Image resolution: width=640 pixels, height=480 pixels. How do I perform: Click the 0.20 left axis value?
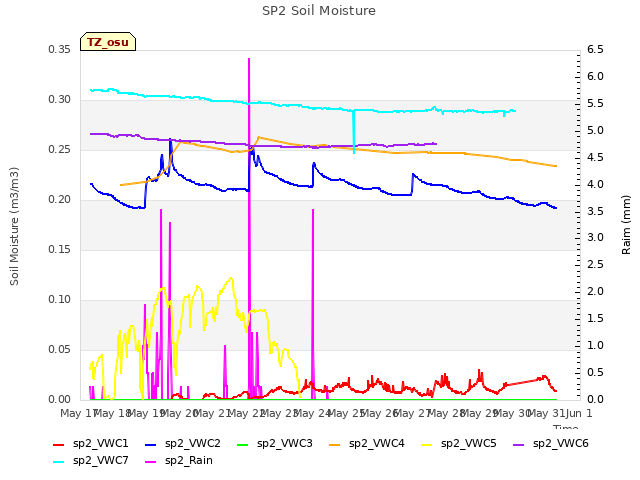[60, 200]
